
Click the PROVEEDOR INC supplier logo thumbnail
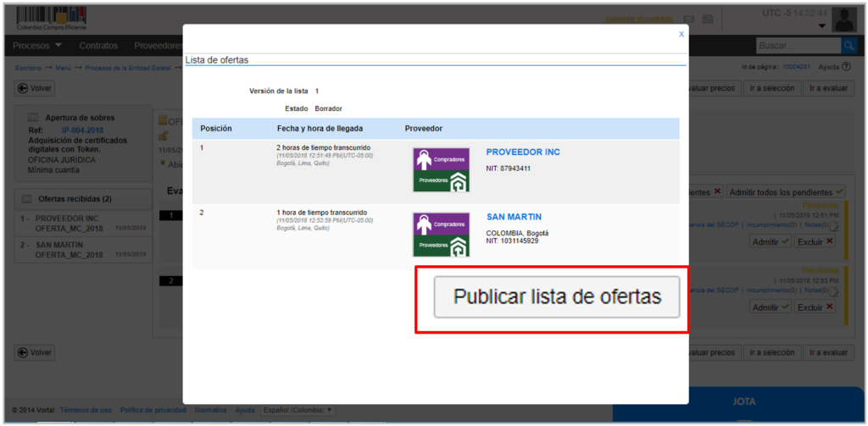coord(441,170)
